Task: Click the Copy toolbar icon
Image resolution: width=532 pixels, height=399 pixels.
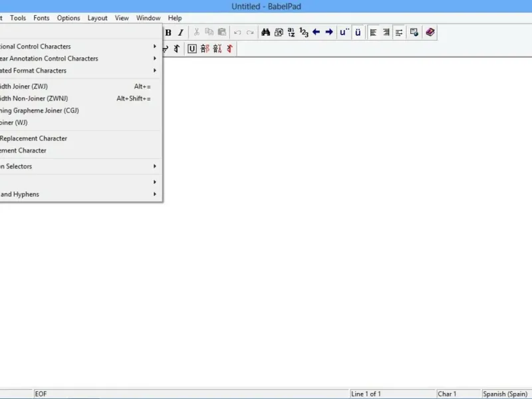Action: [x=209, y=32]
